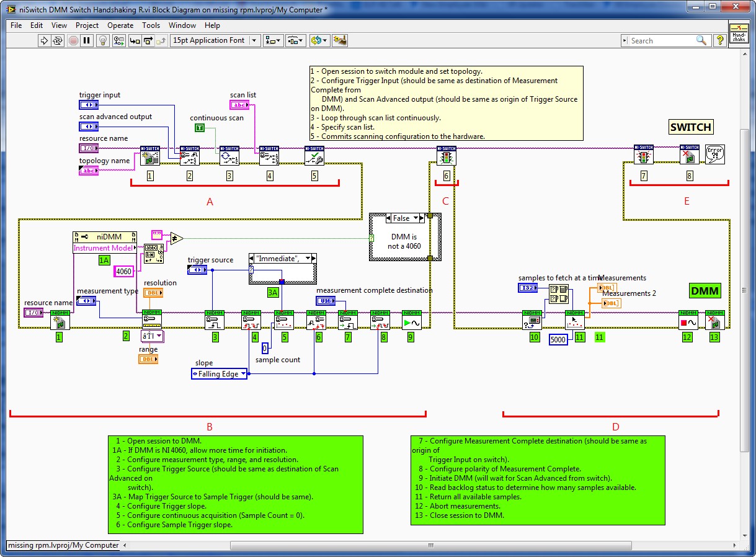Image resolution: width=756 pixels, height=557 pixels.
Task: Click the Step Over button
Action: coord(148,40)
